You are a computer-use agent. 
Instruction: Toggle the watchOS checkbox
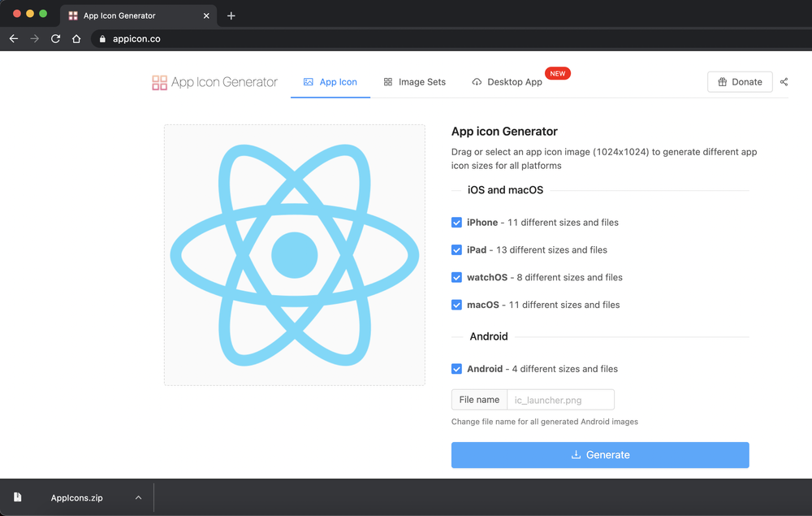pyautogui.click(x=456, y=277)
